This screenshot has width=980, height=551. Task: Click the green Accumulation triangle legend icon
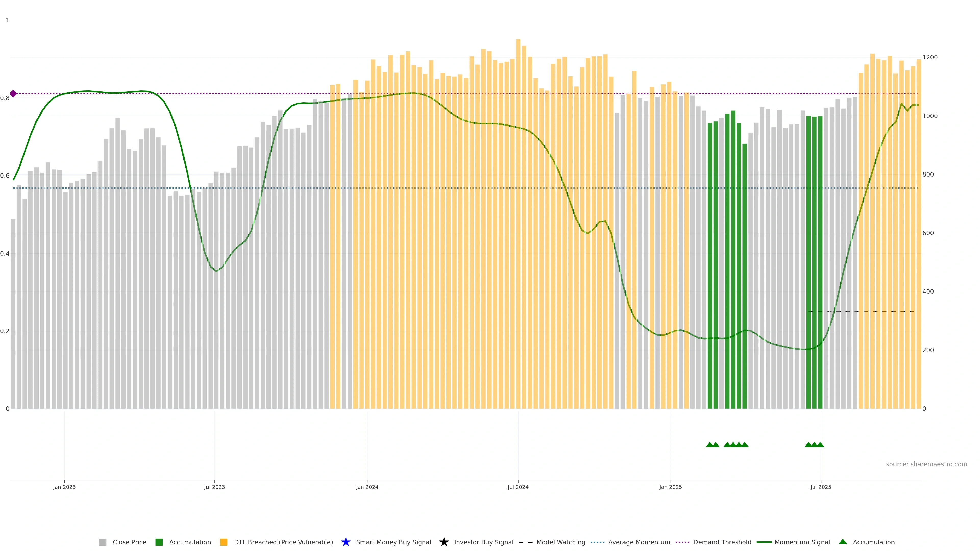coord(843,542)
